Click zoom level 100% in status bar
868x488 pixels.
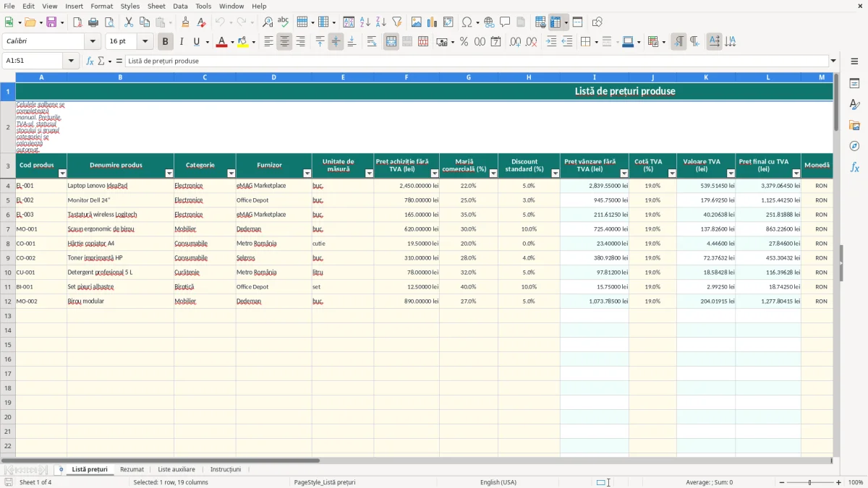click(856, 482)
